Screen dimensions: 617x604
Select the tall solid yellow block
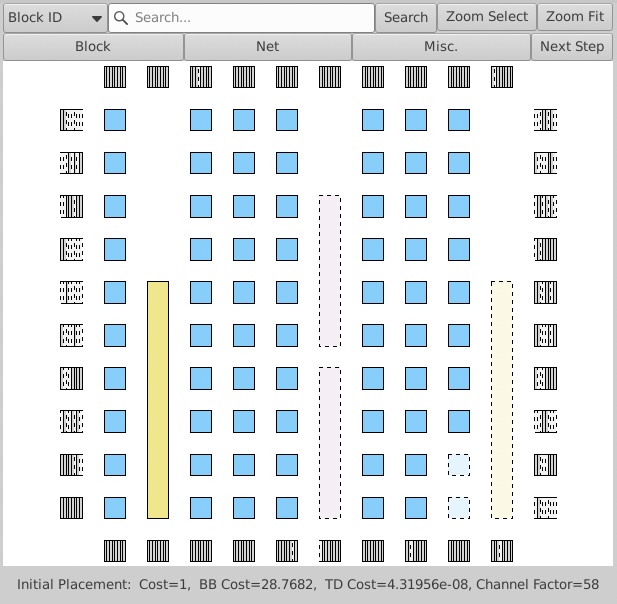158,399
